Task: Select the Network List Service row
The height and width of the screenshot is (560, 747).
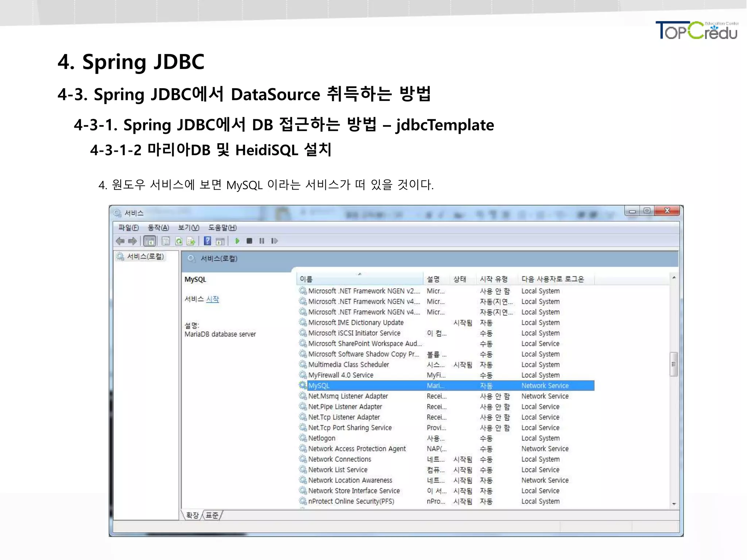Action: [x=446, y=470]
